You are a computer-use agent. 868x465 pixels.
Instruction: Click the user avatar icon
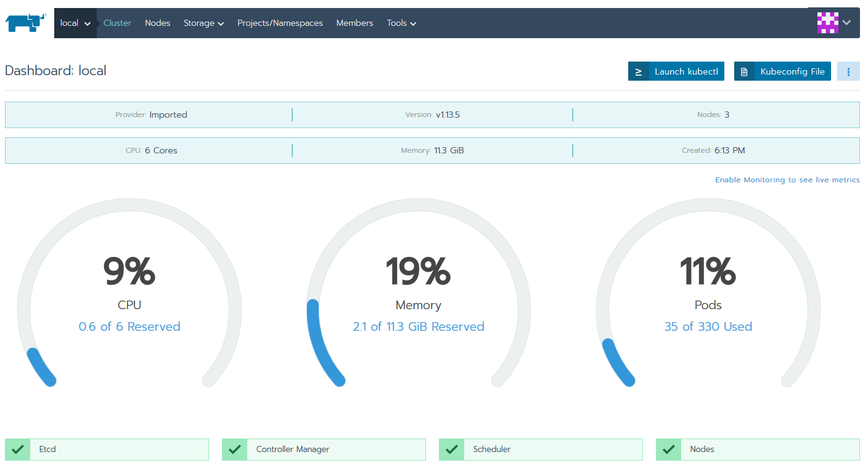click(x=828, y=23)
